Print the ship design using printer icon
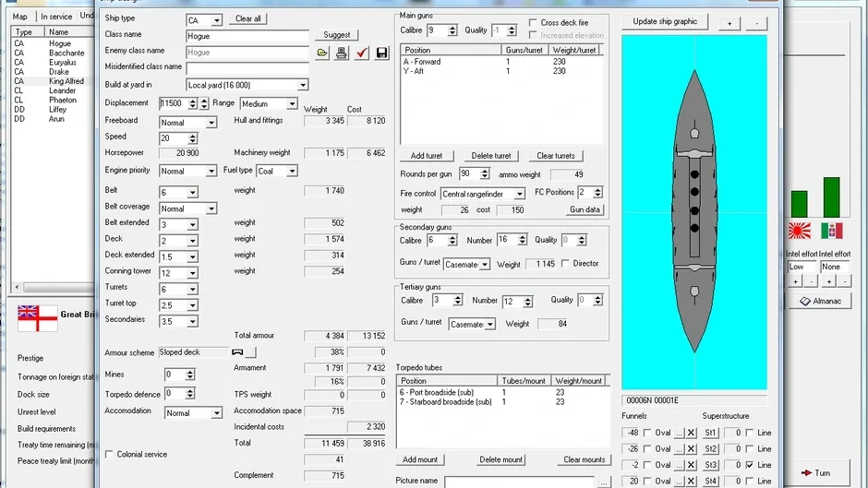The height and width of the screenshot is (488, 868). 342,53
